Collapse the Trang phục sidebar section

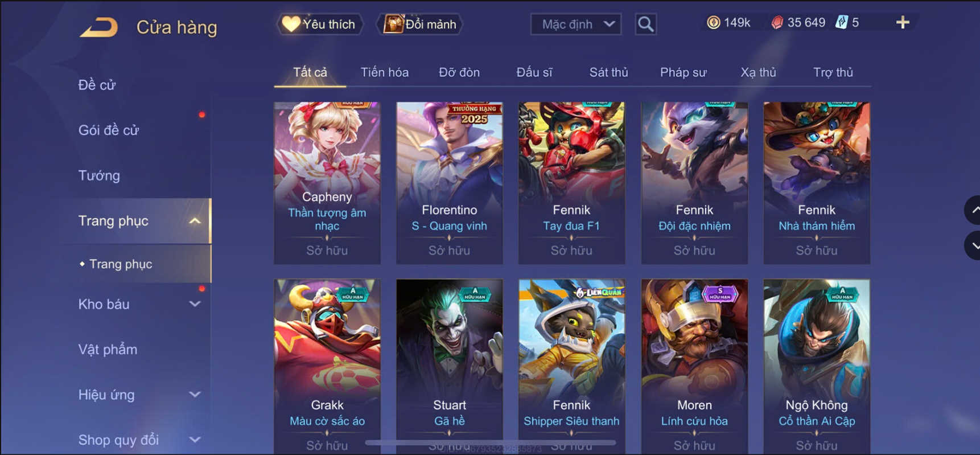(195, 221)
